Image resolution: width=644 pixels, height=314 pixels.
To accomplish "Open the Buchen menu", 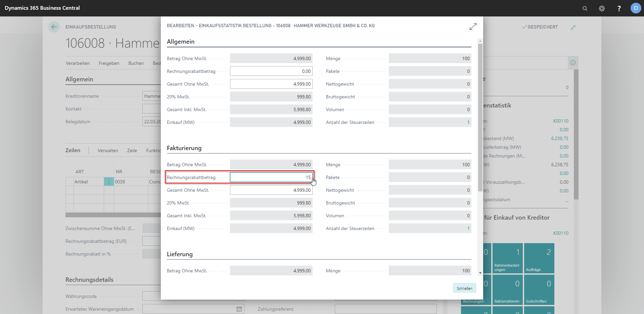I will pyautogui.click(x=136, y=63).
